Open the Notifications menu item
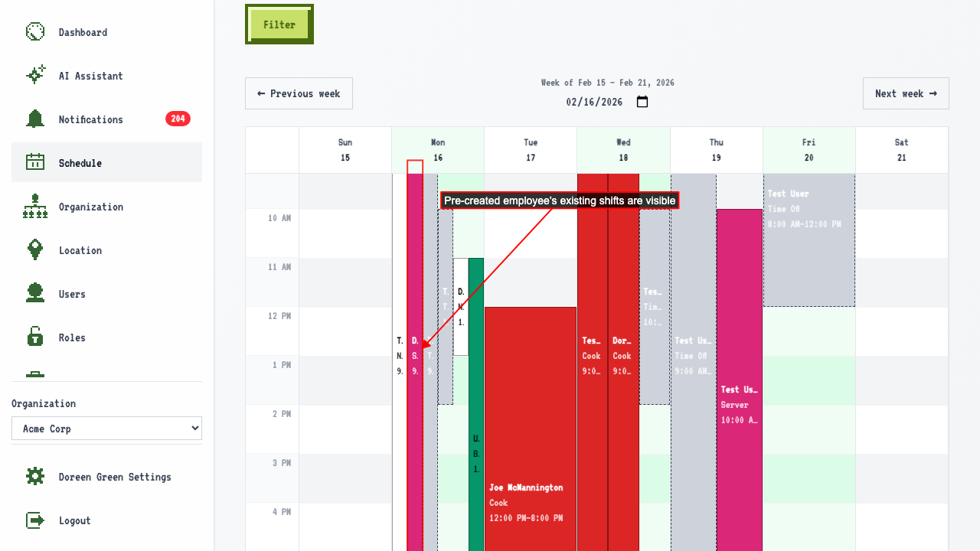This screenshot has height=551, width=980. pyautogui.click(x=106, y=119)
